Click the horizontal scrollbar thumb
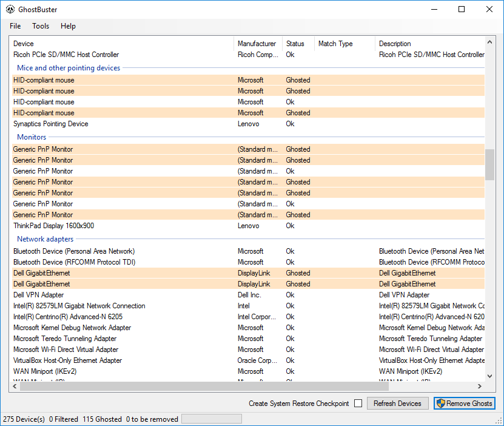Image resolution: width=504 pixels, height=426 pixels. point(204,386)
